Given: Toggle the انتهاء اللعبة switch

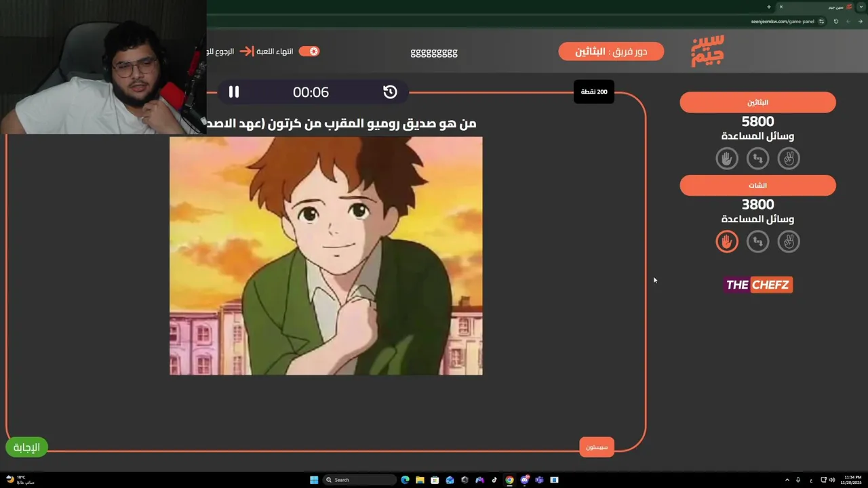Looking at the screenshot, I should coord(309,52).
